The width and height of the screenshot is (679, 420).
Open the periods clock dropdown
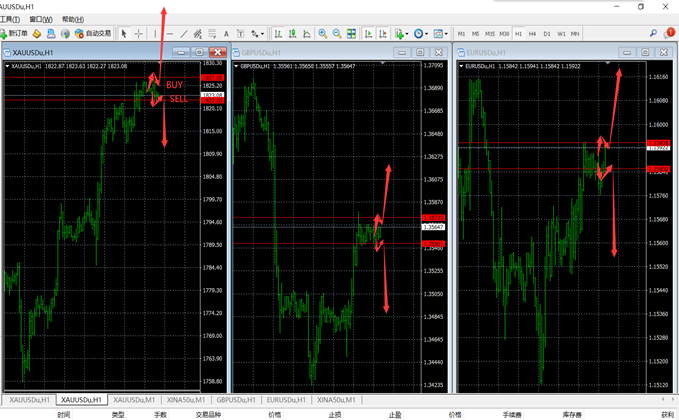421,33
